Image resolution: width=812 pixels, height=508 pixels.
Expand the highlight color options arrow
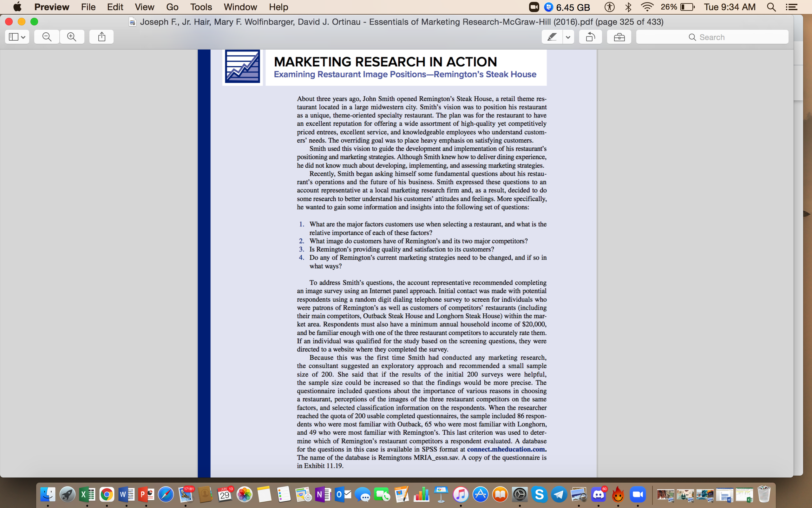pos(568,37)
